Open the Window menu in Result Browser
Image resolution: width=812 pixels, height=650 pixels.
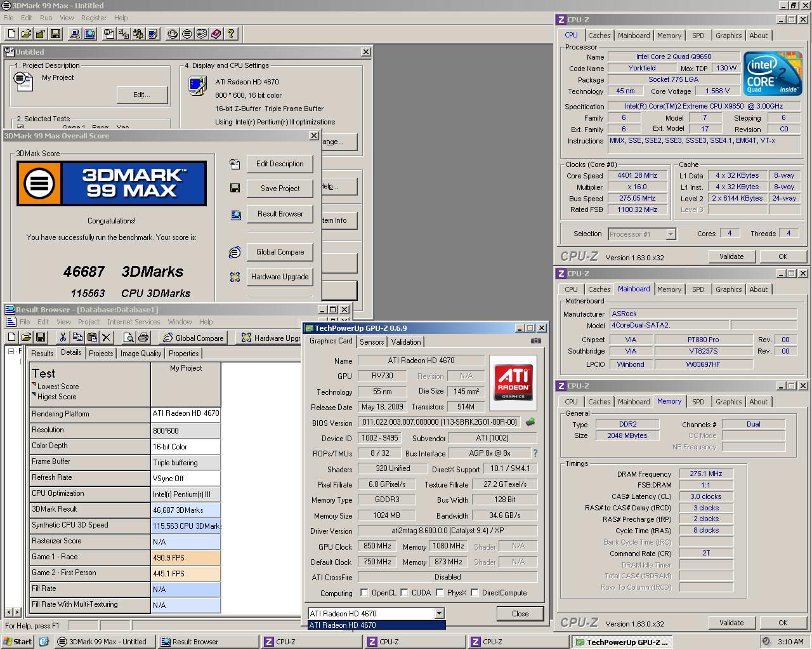180,322
